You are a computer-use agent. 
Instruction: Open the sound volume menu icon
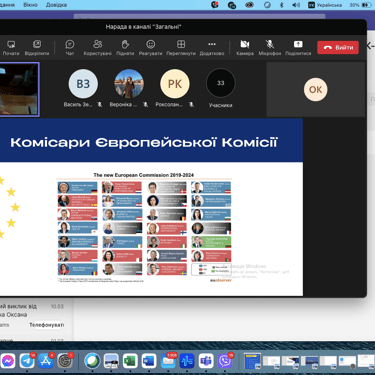tap(296, 5)
